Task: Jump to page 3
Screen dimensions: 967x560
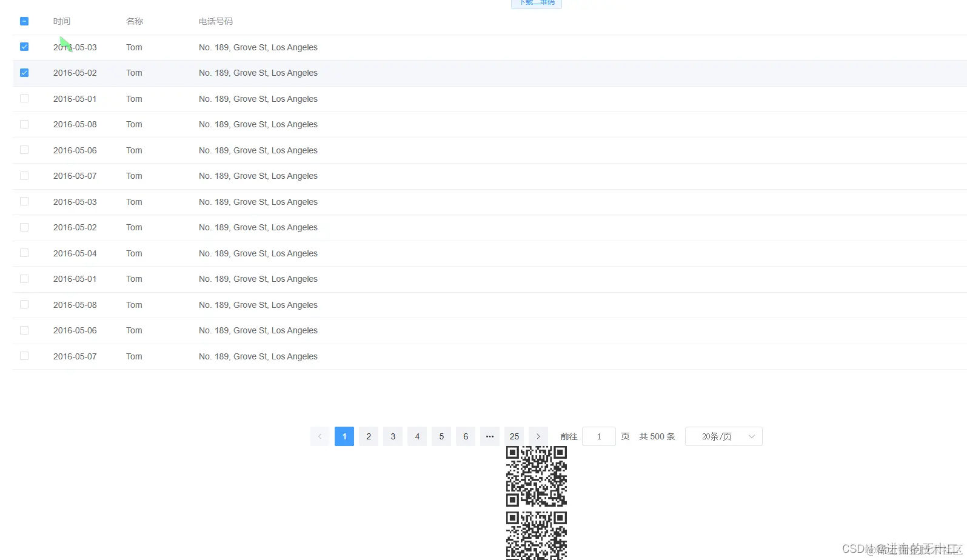Action: 393,436
